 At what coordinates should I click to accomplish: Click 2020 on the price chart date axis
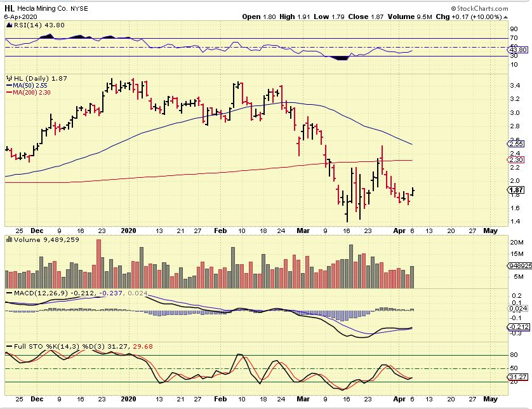(128, 231)
